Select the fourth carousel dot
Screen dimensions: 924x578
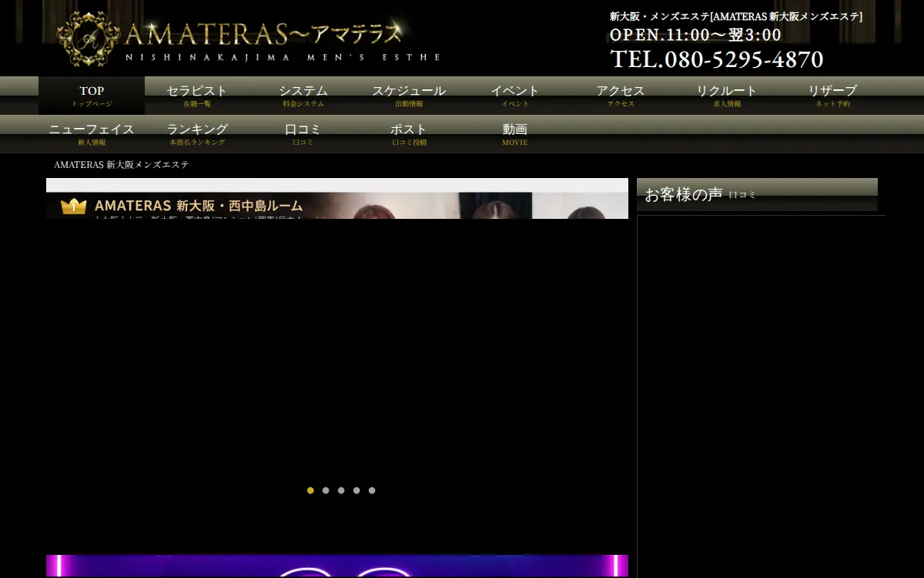point(357,490)
